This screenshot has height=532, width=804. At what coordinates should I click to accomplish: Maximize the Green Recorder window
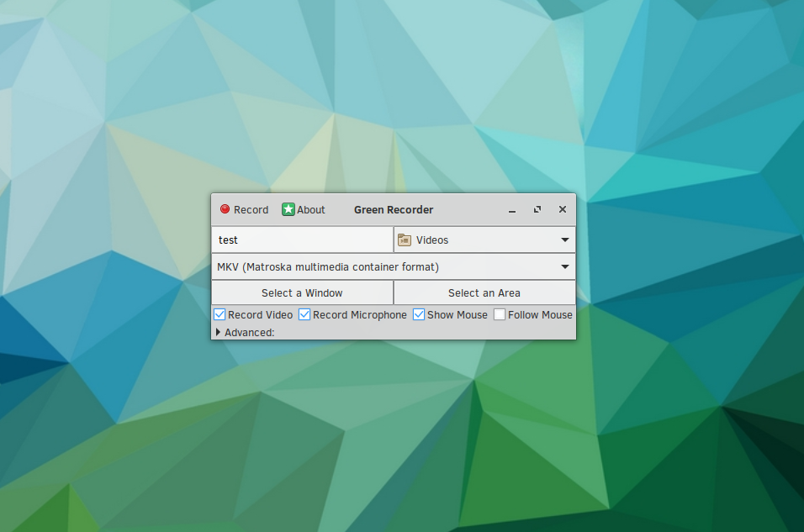click(537, 209)
